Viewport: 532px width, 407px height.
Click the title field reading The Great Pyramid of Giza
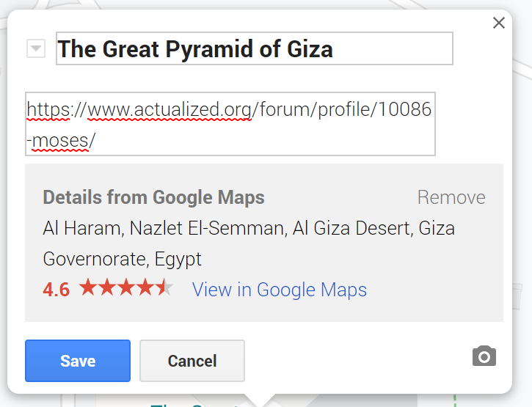coord(255,48)
